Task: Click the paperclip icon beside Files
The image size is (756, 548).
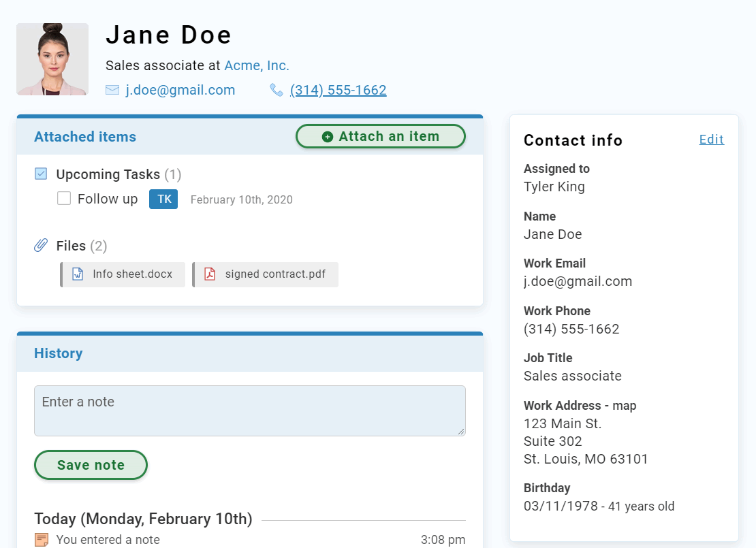Action: 41,245
